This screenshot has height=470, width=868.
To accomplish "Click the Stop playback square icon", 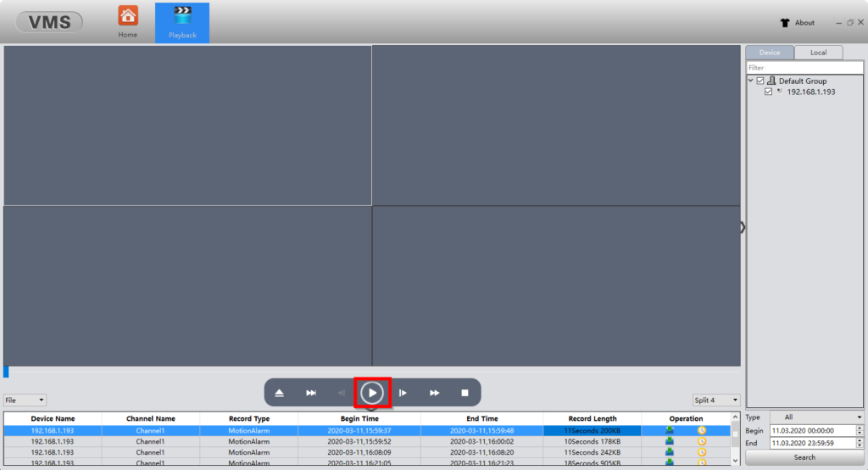I will pos(465,393).
